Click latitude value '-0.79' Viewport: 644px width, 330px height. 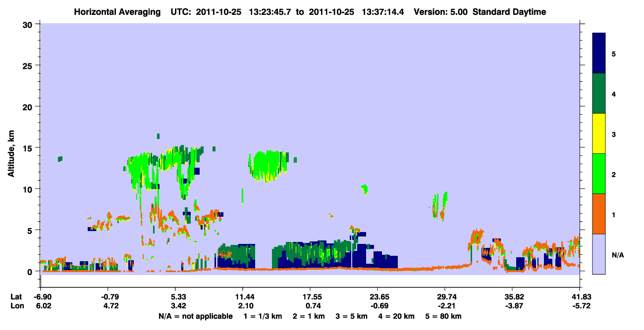click(x=110, y=297)
